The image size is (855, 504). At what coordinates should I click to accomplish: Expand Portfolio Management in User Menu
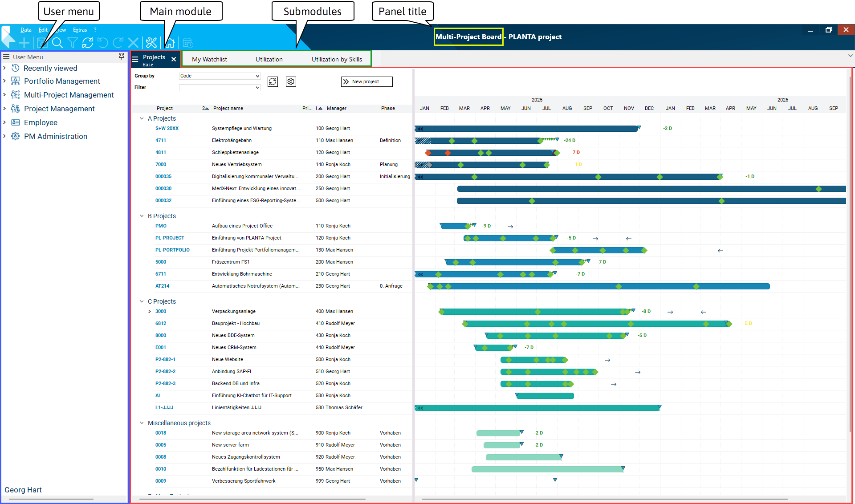click(4, 81)
